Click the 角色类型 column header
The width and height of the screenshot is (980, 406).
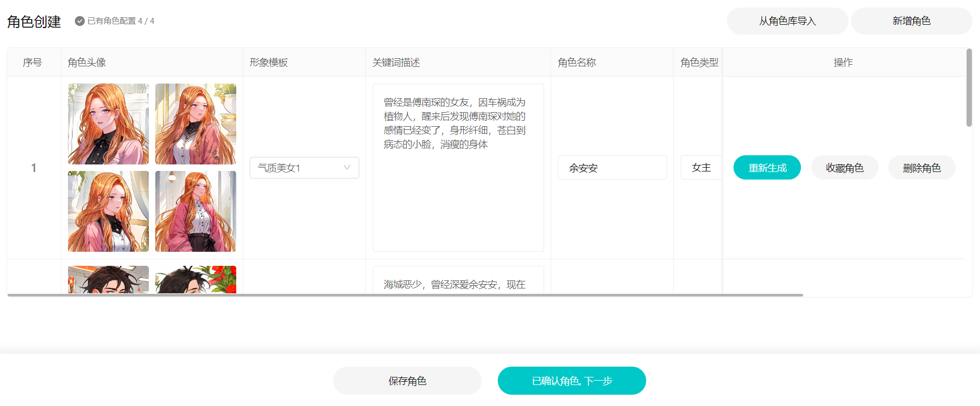pos(699,63)
